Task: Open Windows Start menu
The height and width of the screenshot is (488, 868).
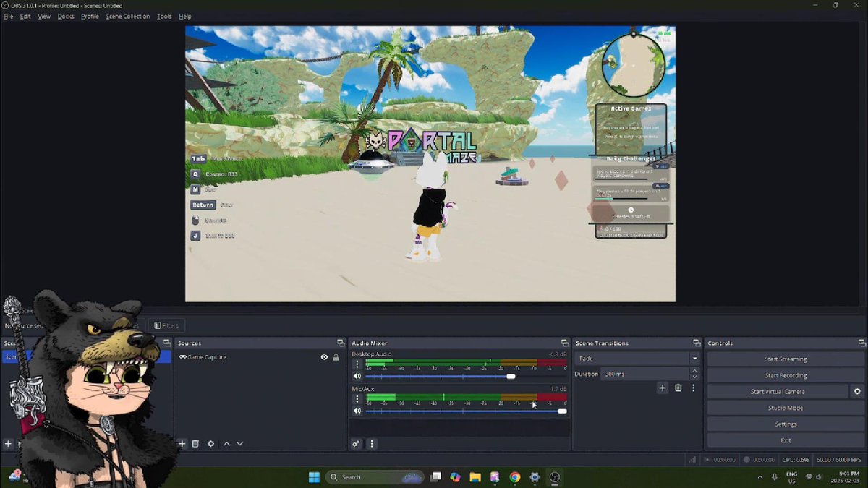Action: pyautogui.click(x=314, y=477)
